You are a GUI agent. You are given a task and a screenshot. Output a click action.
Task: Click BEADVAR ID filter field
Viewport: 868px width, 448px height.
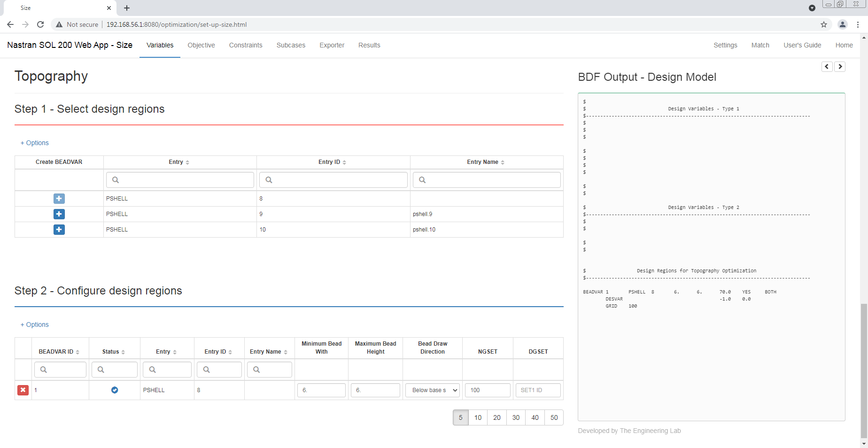tap(60, 370)
